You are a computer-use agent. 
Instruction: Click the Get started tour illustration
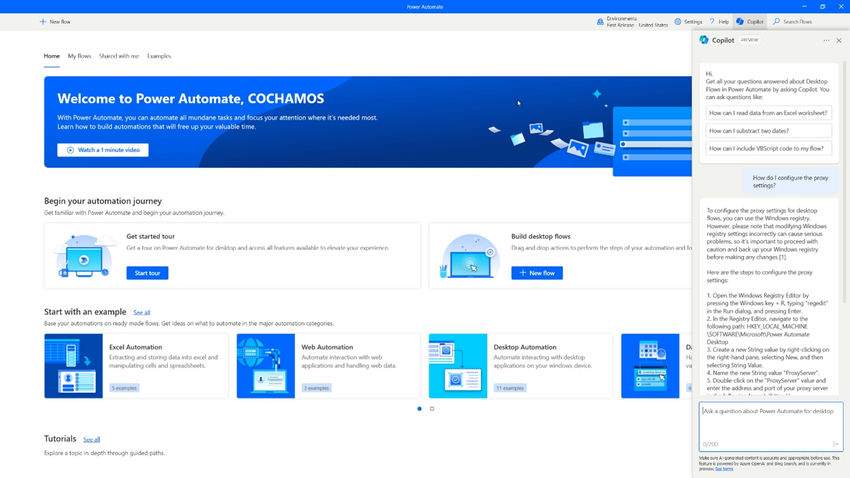pos(84,255)
